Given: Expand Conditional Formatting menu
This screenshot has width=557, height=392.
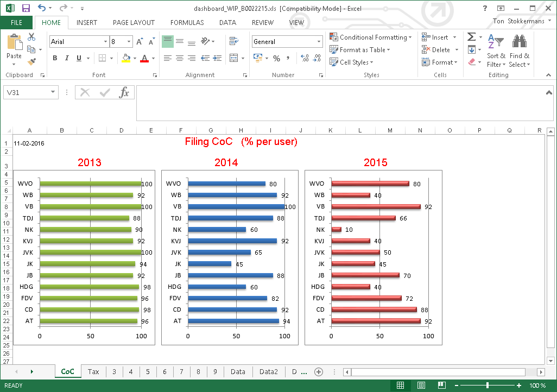Looking at the screenshot, I should point(371,37).
